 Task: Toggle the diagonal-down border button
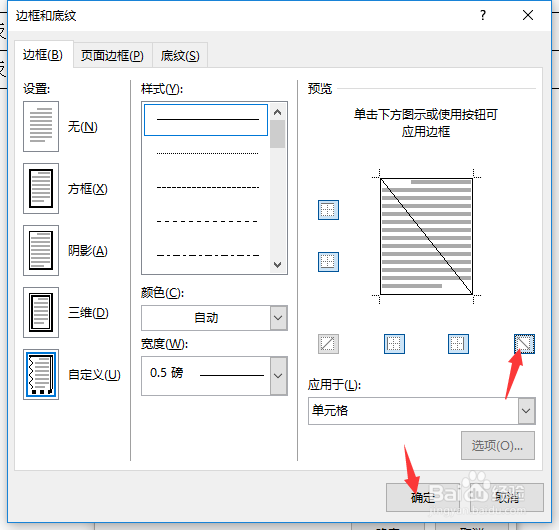tap(524, 344)
